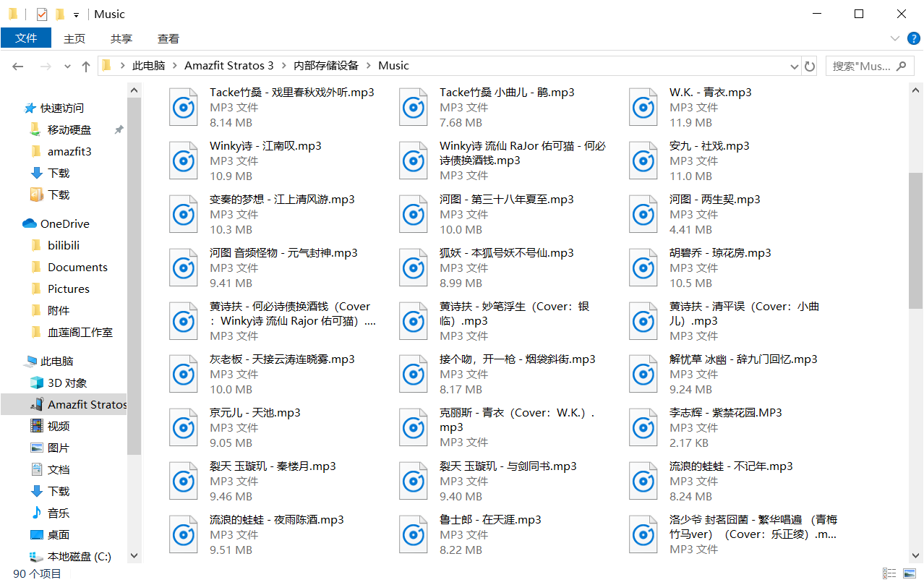
Task: Open the address bar history dropdown
Action: [x=795, y=66]
